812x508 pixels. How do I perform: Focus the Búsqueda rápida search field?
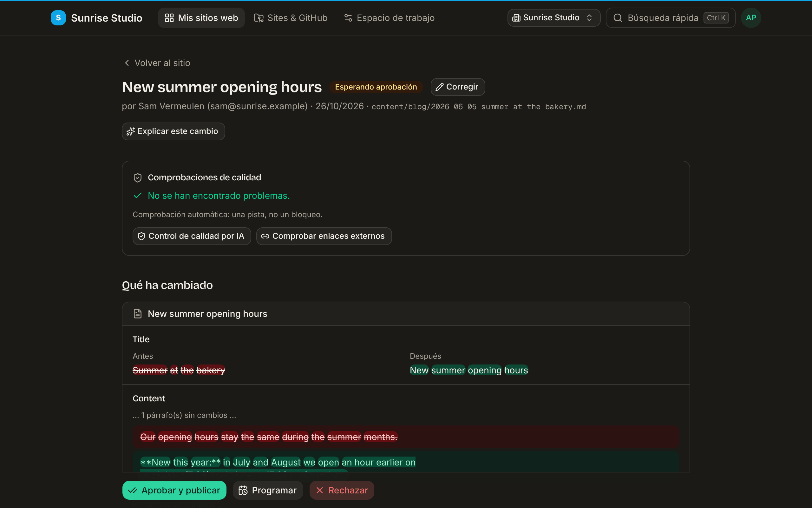pos(671,18)
